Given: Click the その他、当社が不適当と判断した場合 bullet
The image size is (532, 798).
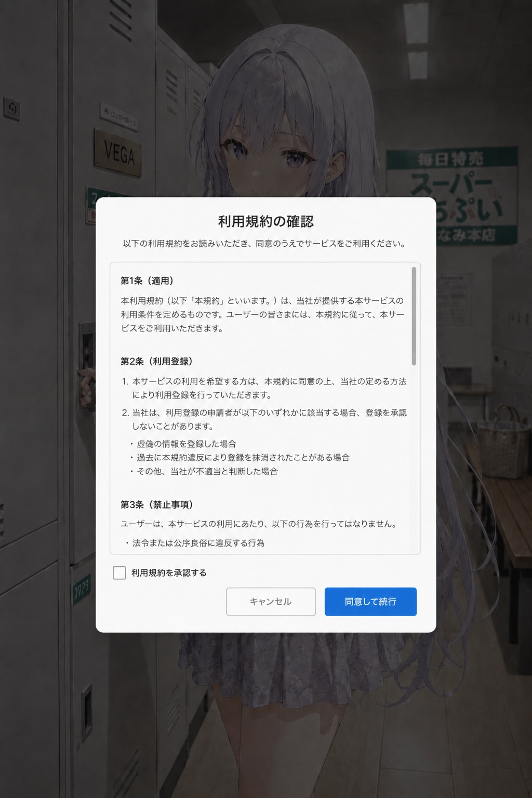Looking at the screenshot, I should point(203,471).
